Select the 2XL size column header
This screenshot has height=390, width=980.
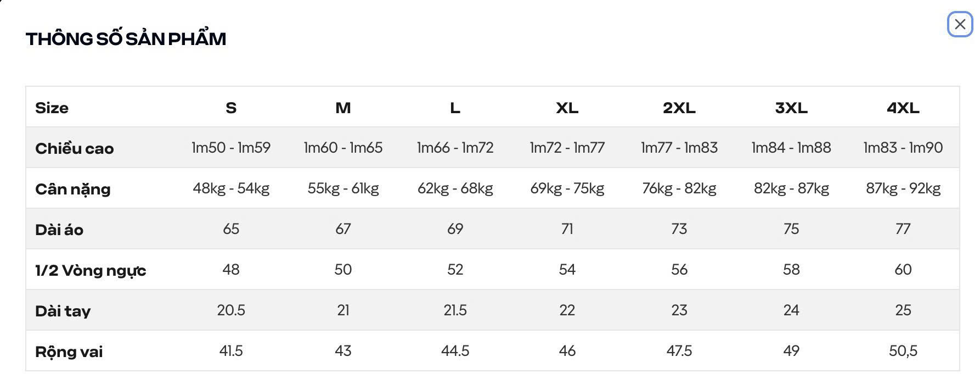click(679, 108)
